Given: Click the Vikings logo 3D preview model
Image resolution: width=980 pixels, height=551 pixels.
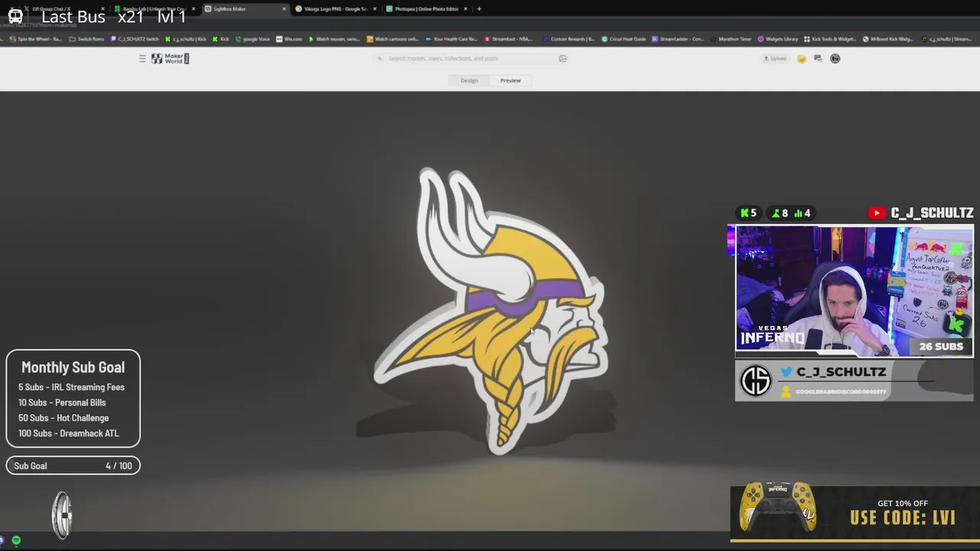Looking at the screenshot, I should pos(492,312).
